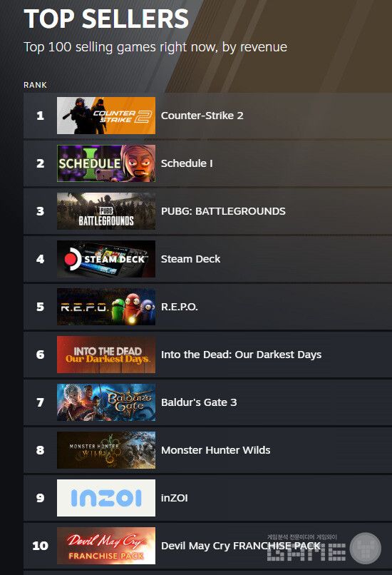Click the R.E.P.O. game banner image
Viewport: 392px width, 575px height.
click(106, 307)
